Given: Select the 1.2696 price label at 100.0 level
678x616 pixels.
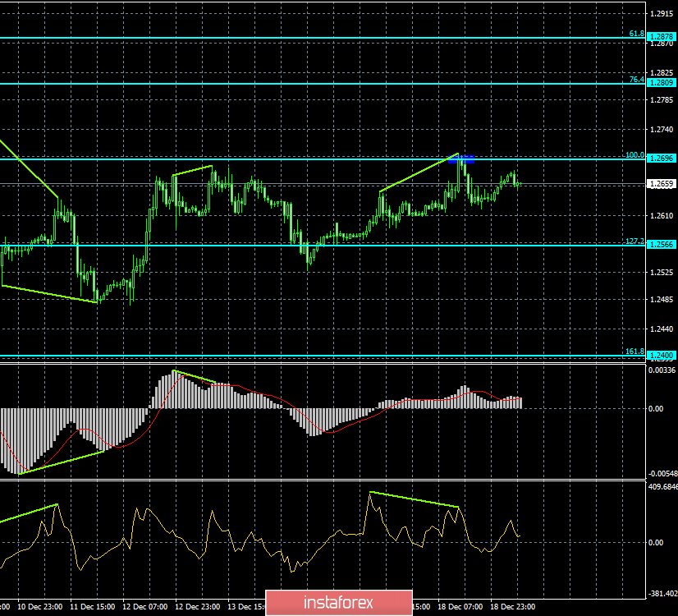Looking at the screenshot, I should click(662, 159).
